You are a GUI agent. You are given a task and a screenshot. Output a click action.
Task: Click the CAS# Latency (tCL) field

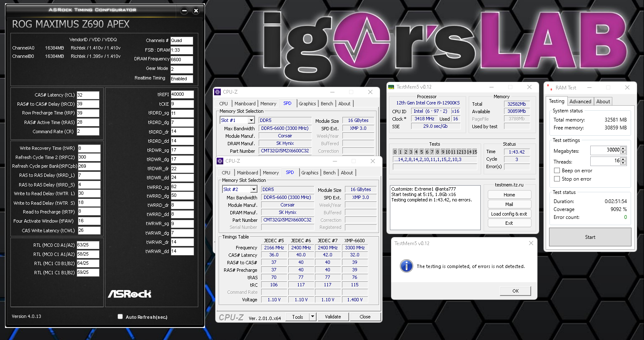pos(88,95)
